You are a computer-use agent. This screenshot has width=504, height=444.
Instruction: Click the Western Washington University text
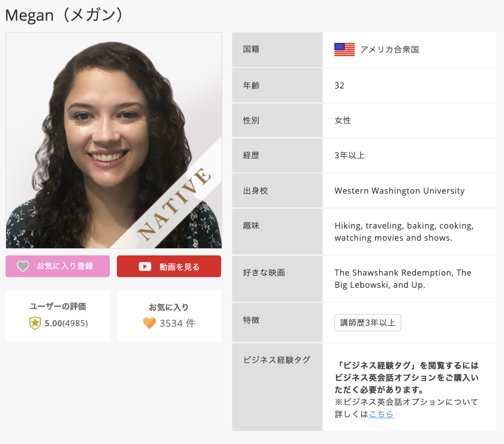click(399, 191)
